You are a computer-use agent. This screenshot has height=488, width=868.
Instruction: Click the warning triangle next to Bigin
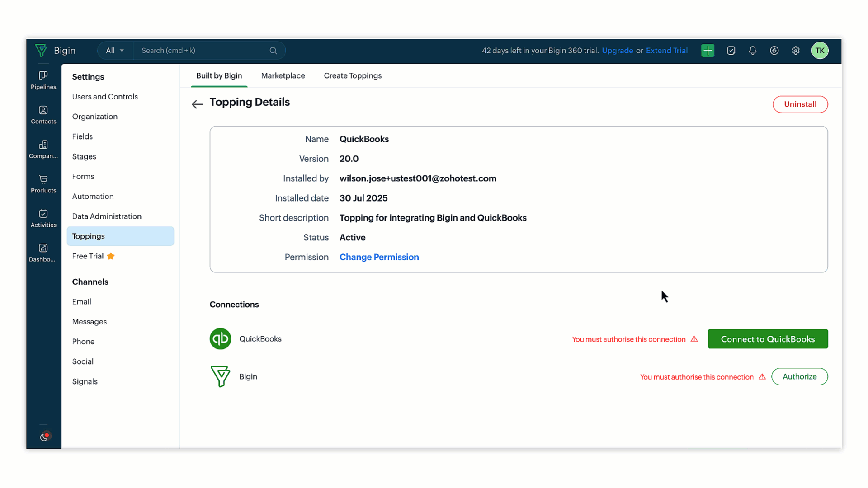coord(762,376)
